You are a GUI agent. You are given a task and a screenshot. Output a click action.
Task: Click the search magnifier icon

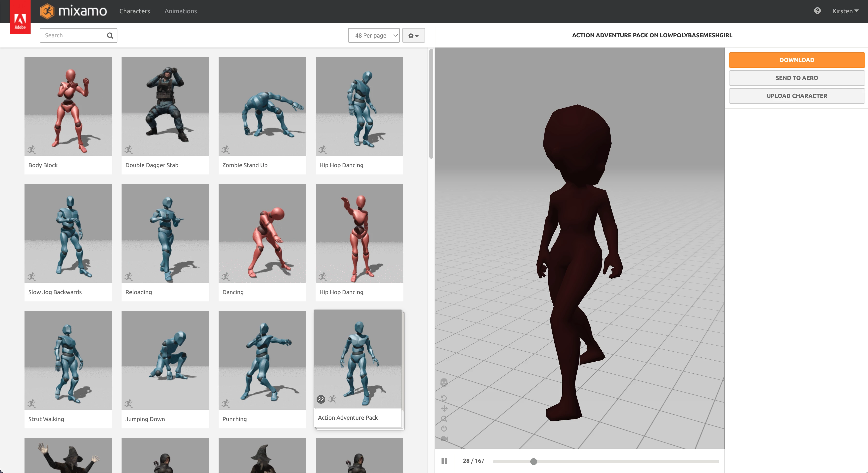(110, 35)
